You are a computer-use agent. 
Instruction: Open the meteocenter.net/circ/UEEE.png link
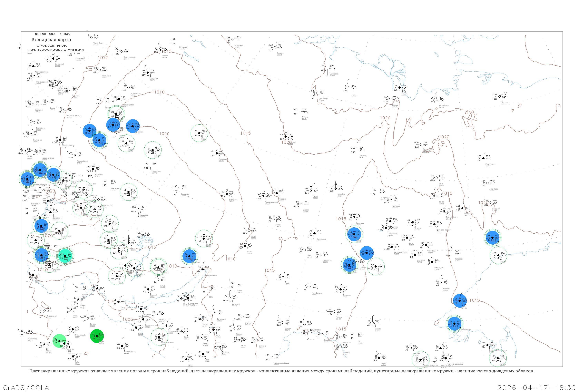tap(55, 50)
